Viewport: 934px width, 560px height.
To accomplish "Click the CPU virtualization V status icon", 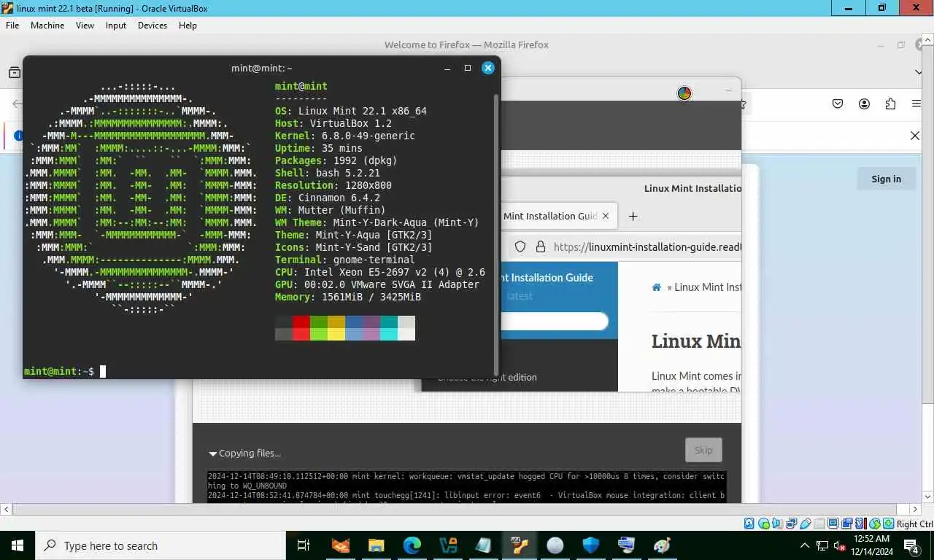I will pyautogui.click(x=861, y=524).
